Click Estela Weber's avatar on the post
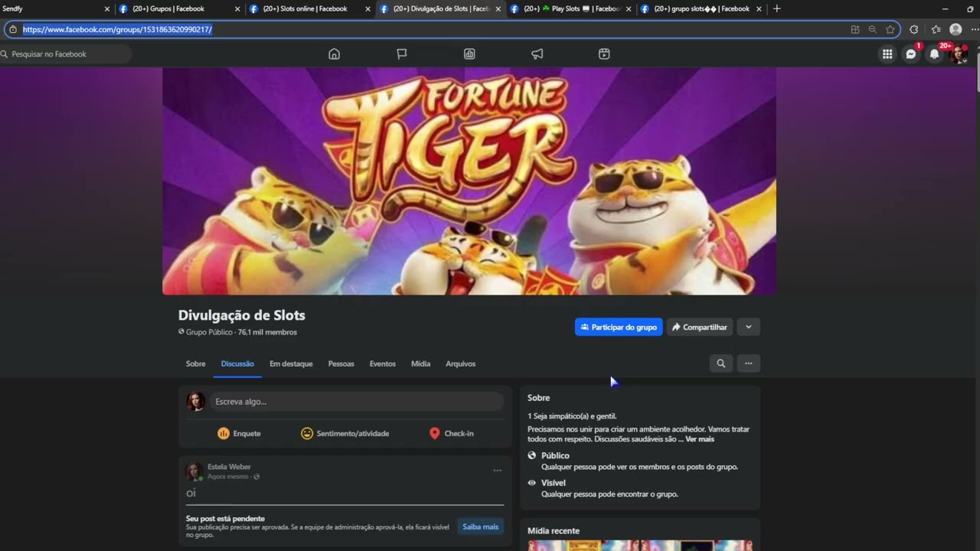 pyautogui.click(x=194, y=471)
